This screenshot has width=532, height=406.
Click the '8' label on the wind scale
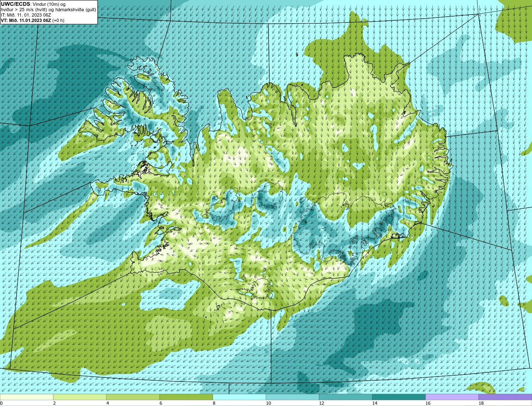214,403
